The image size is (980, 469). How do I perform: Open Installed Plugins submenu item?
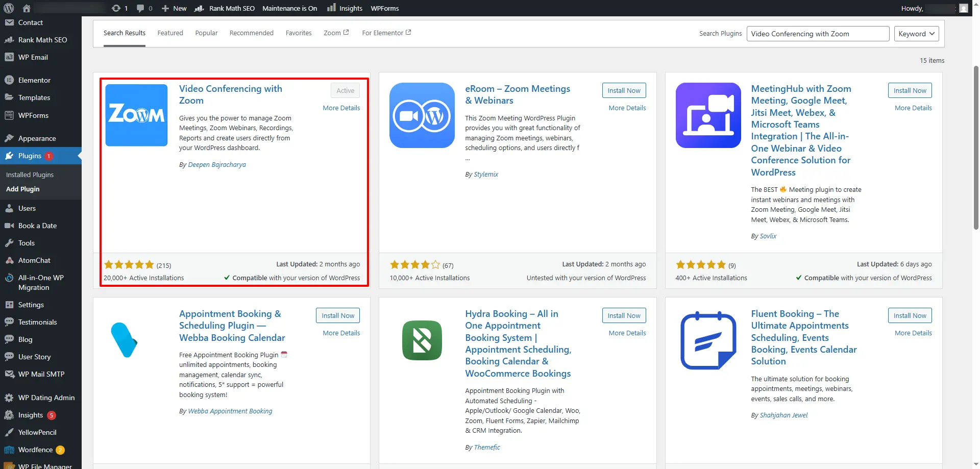click(x=30, y=175)
